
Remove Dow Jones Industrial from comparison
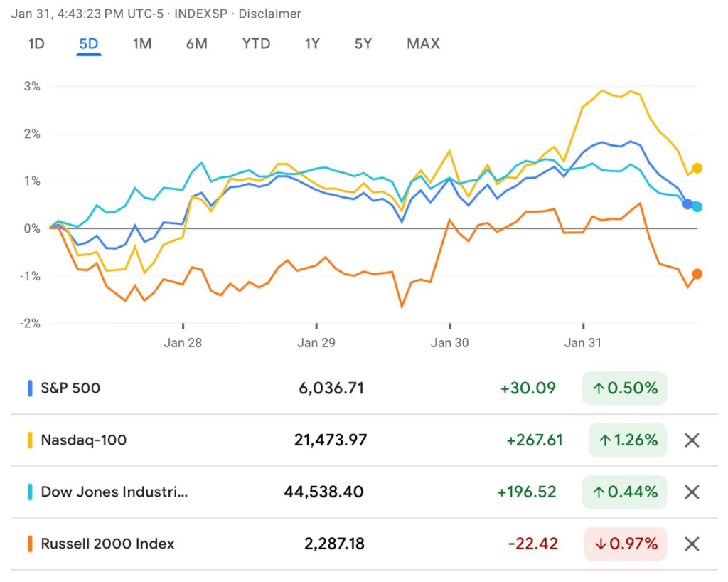click(x=692, y=492)
